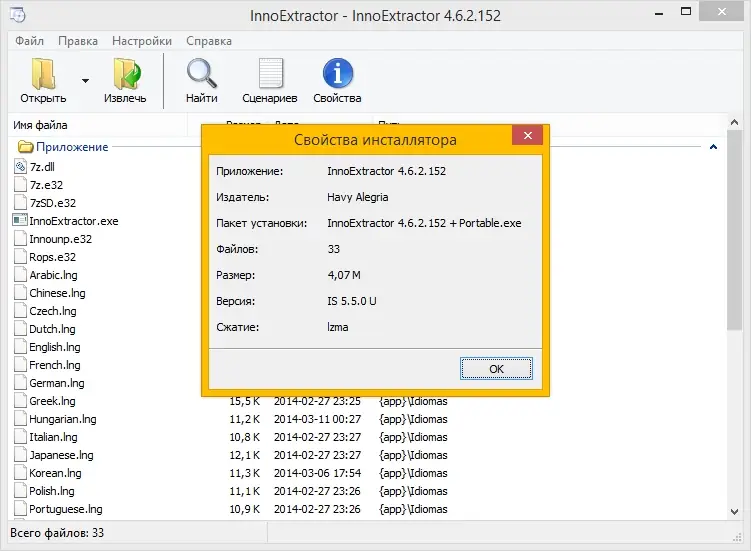
Task: Click the Имя файла column header
Action: click(40, 125)
